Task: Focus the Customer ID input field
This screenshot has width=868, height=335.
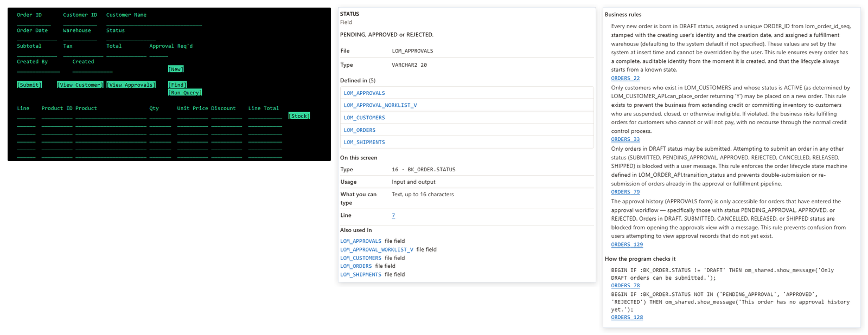Action: (x=80, y=22)
